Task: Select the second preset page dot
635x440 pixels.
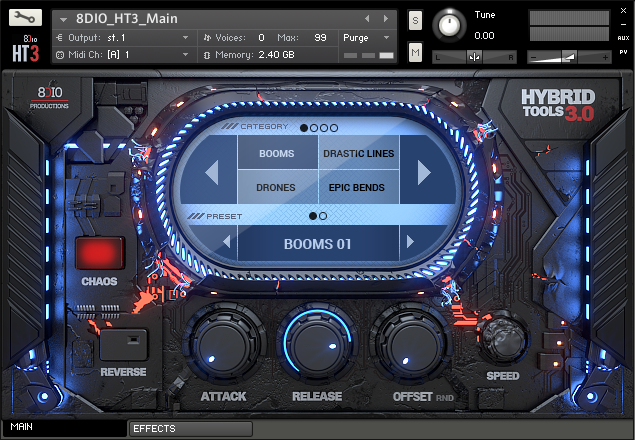Action: [323, 216]
